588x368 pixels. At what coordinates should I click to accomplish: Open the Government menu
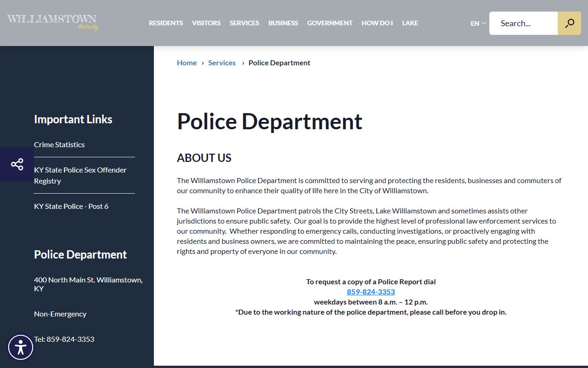330,23
